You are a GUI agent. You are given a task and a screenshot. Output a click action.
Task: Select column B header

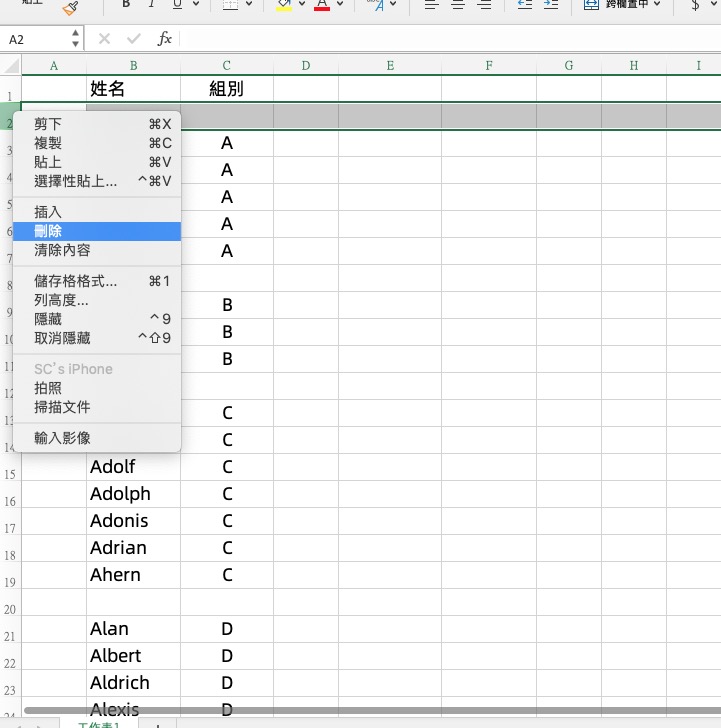pos(133,65)
